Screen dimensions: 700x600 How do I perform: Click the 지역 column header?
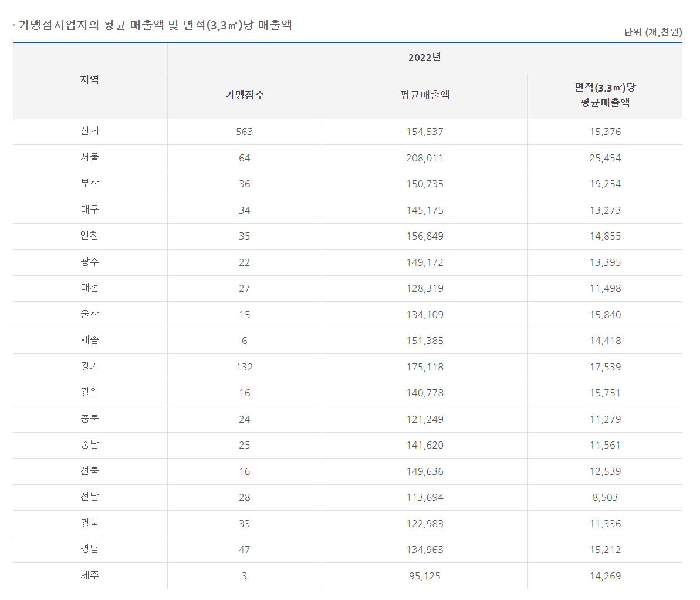click(90, 80)
